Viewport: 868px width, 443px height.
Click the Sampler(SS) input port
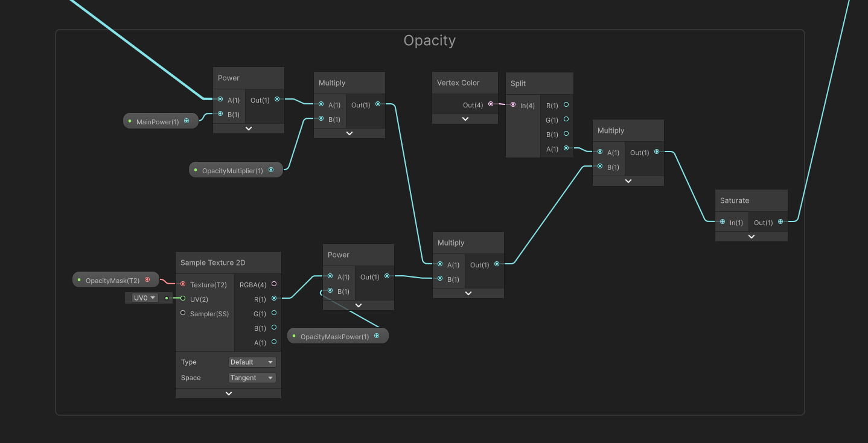point(183,313)
